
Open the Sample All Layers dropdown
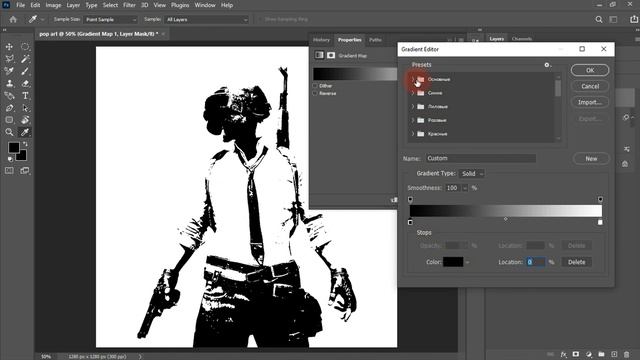click(207, 19)
